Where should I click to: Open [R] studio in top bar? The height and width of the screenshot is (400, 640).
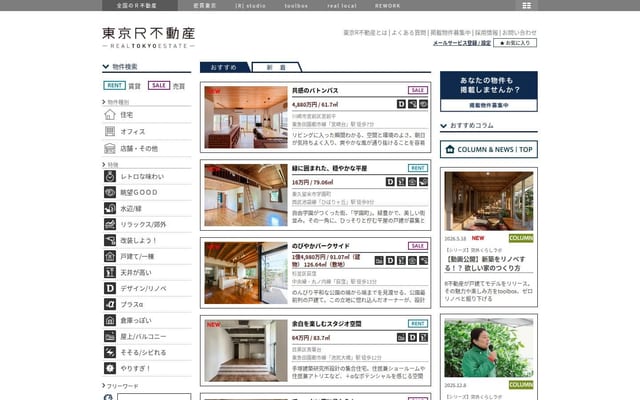click(250, 6)
